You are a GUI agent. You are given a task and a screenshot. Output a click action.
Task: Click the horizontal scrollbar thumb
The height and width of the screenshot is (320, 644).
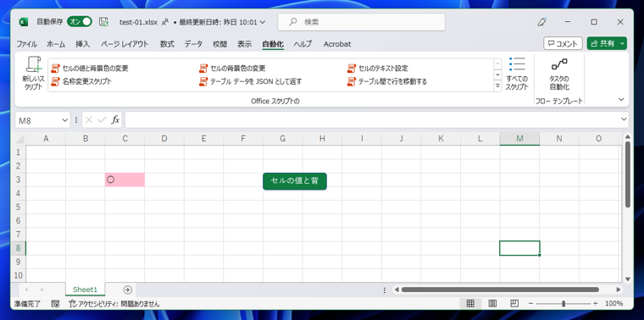pos(500,290)
